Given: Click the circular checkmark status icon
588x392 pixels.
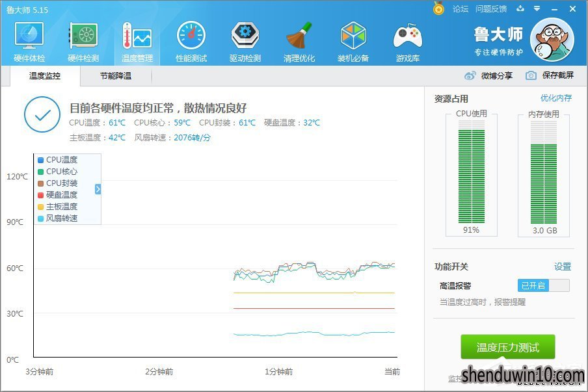Looking at the screenshot, I should pos(42,114).
